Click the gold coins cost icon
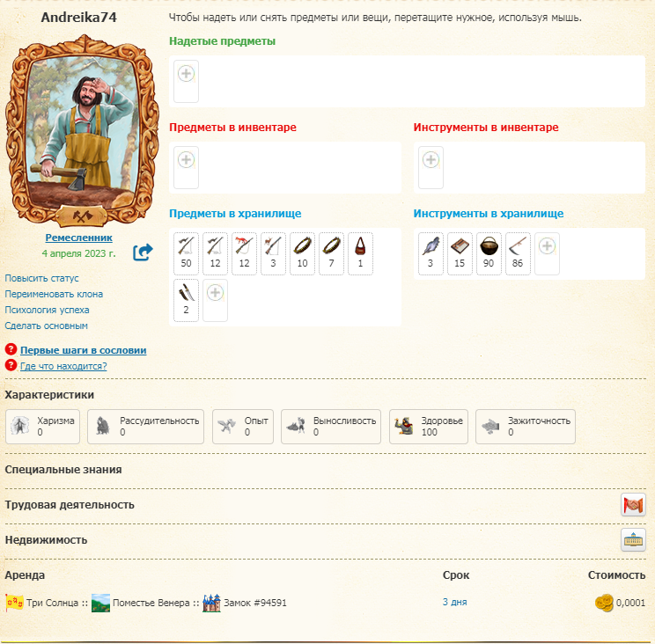 click(604, 603)
